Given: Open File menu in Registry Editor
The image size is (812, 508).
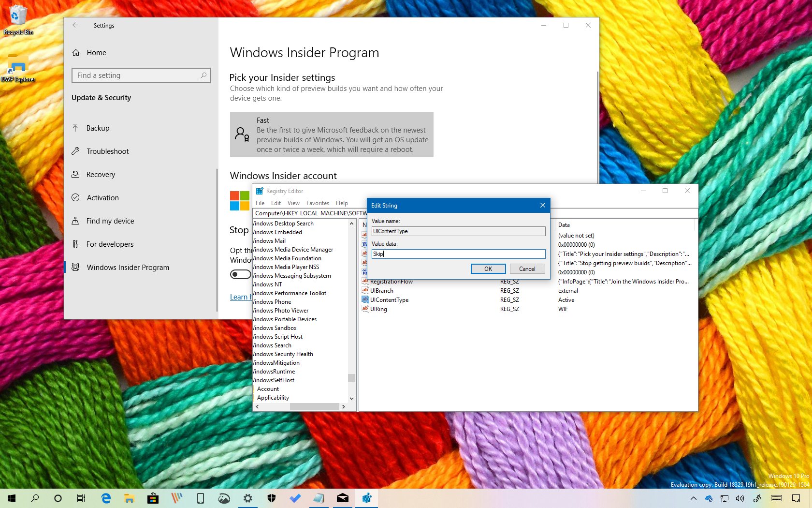Looking at the screenshot, I should 260,203.
